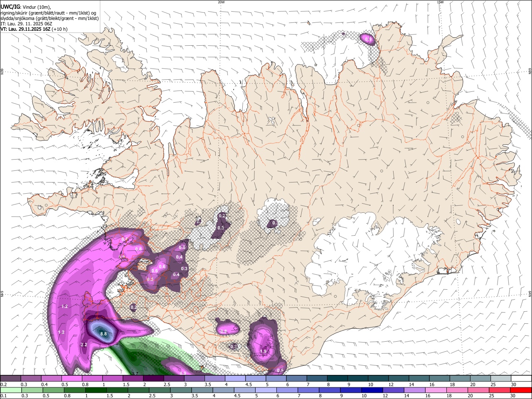This screenshot has height=399, width=532.
Task: Click the '15W' longitude label
Action: (x=440, y=2)
